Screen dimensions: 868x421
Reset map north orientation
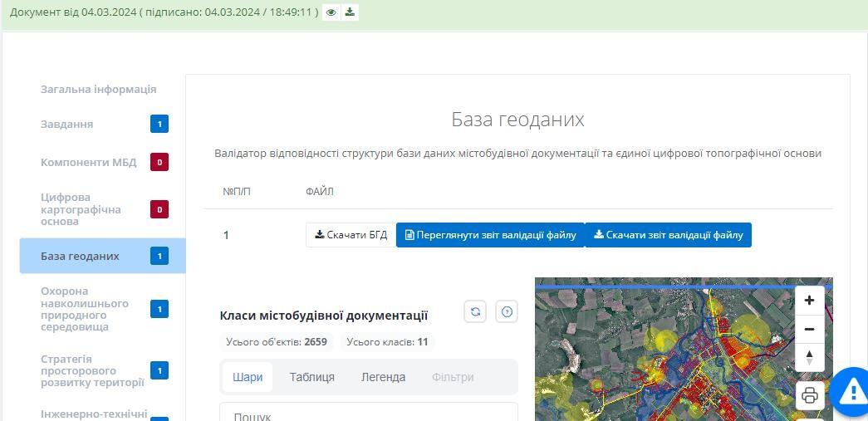pos(809,357)
